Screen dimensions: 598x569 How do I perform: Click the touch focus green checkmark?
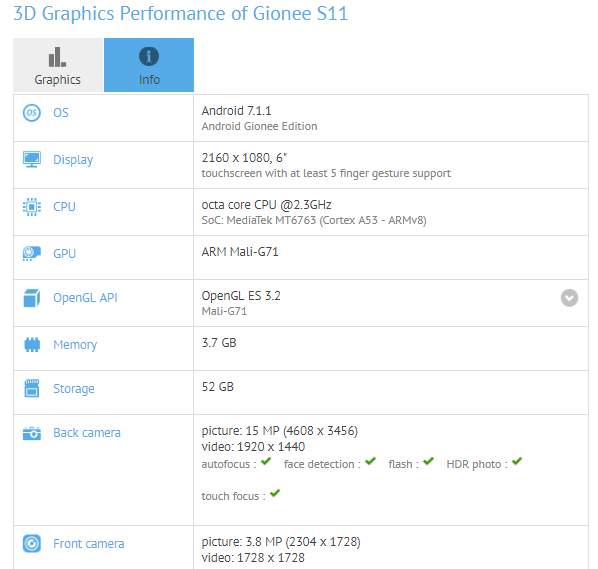pos(275,493)
